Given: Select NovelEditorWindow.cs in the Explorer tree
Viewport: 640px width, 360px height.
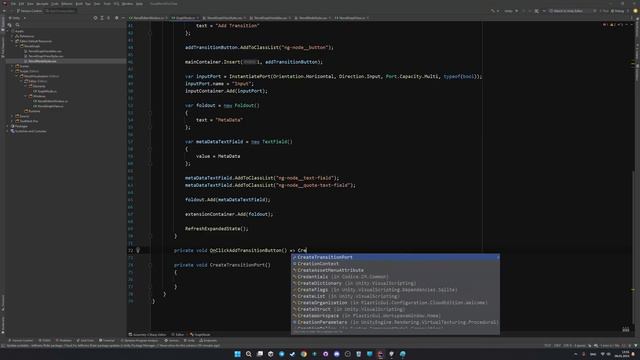Looking at the screenshot, I should pyautogui.click(x=52, y=101).
